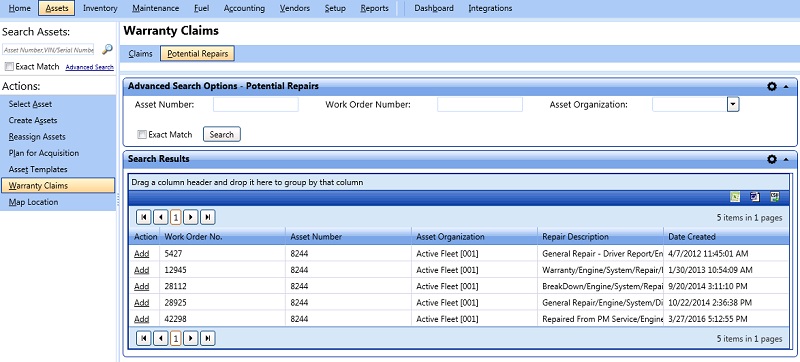Viewport: 800px width, 362px height.
Task: Go to next page in lower pager
Action: (x=191, y=339)
